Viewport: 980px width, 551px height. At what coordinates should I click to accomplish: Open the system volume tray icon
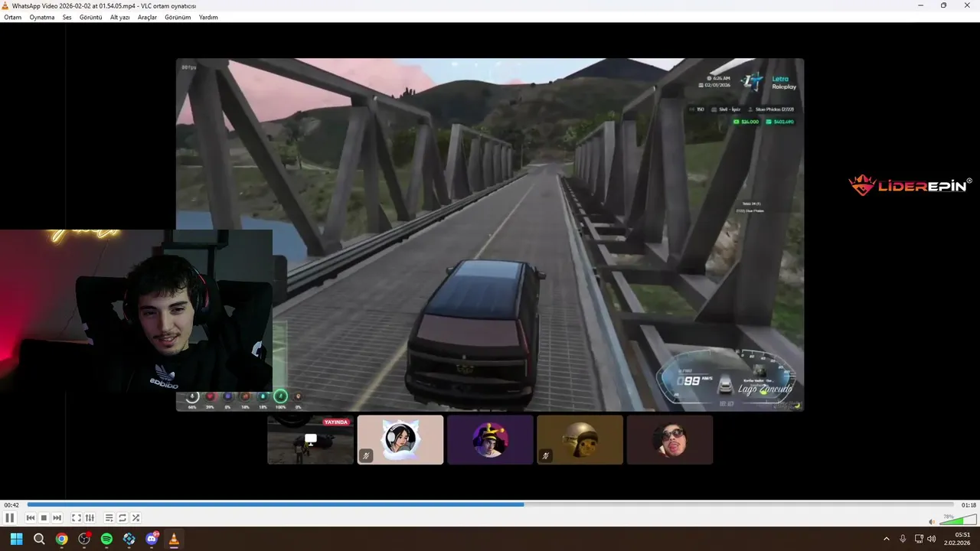click(x=932, y=539)
